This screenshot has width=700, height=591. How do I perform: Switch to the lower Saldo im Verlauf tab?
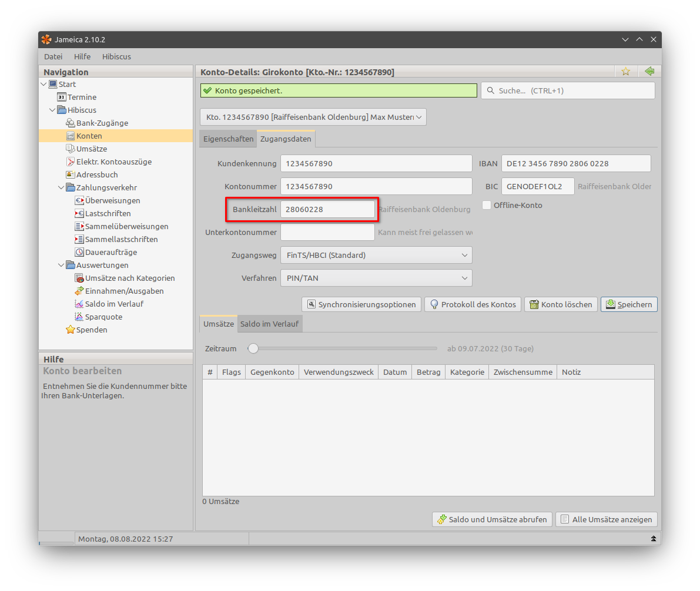270,324
